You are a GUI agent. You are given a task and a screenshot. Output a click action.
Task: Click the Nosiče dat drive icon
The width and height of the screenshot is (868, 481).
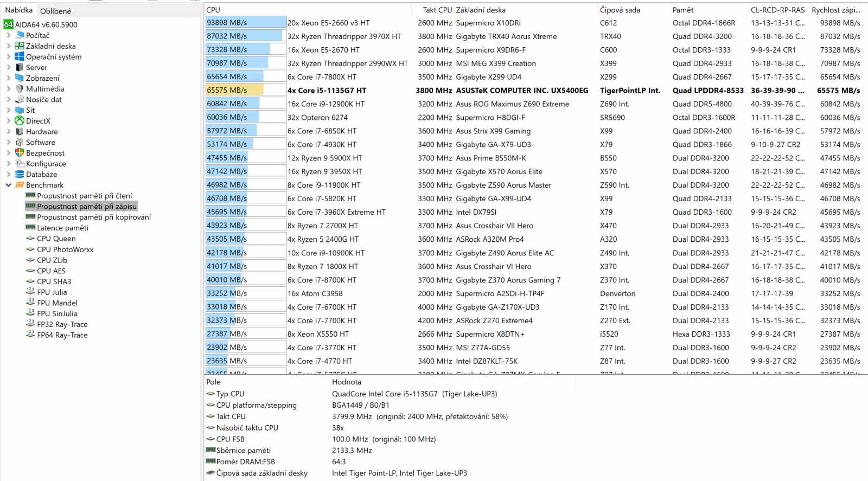20,99
